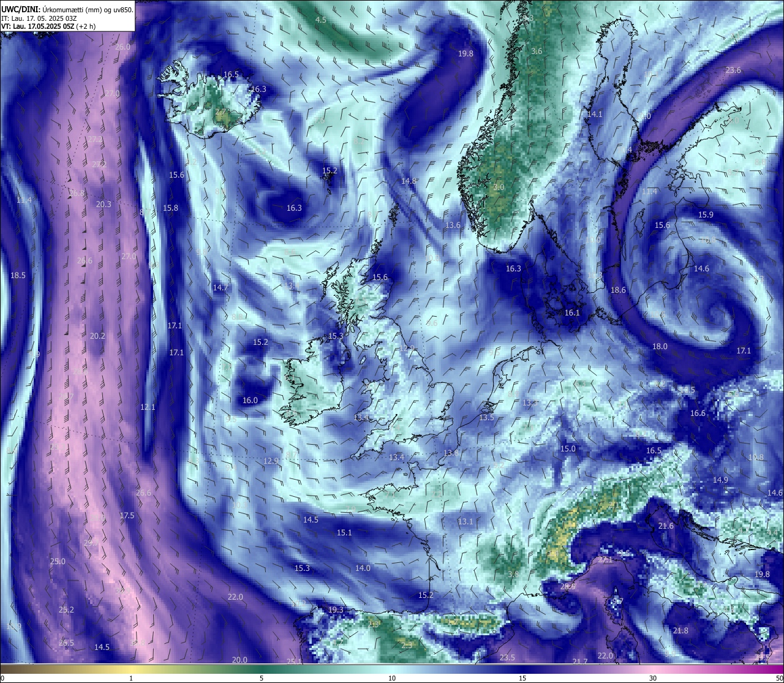Click the map value 25.0
This screenshot has height=683, width=784.
click(x=58, y=562)
